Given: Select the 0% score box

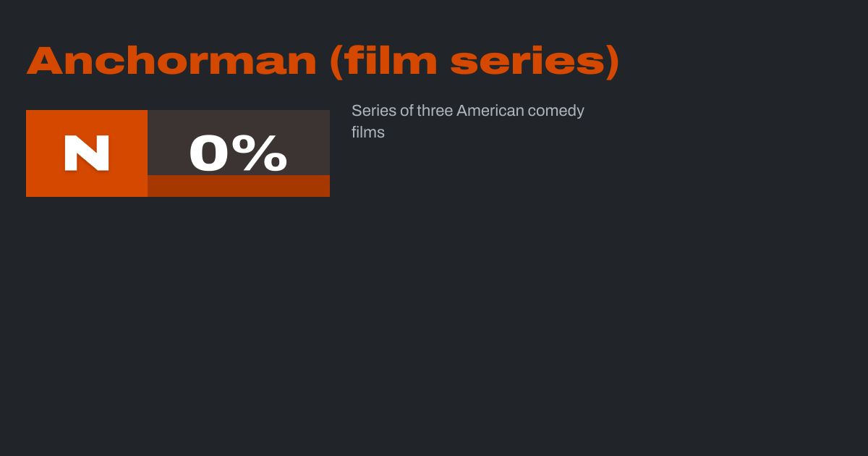Looking at the screenshot, I should [238, 153].
